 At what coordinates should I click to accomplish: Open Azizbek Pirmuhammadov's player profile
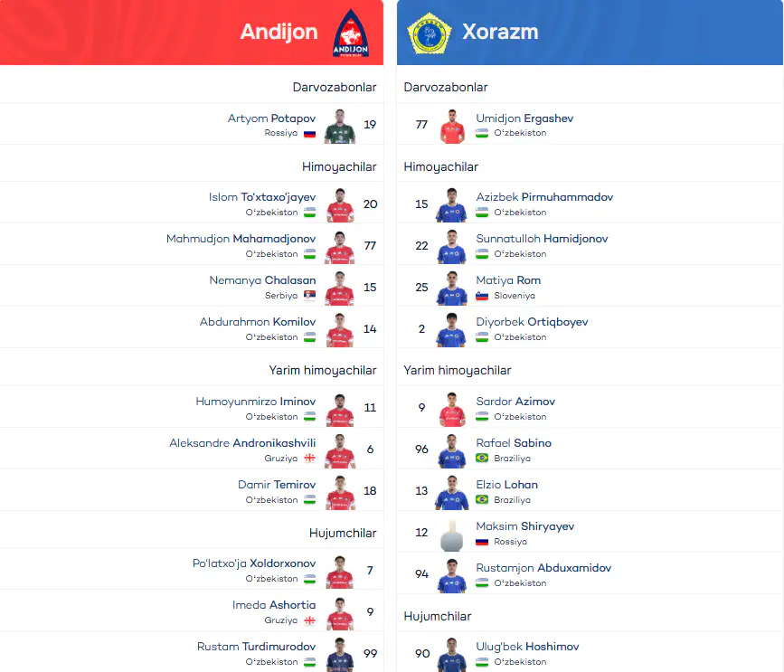(544, 197)
